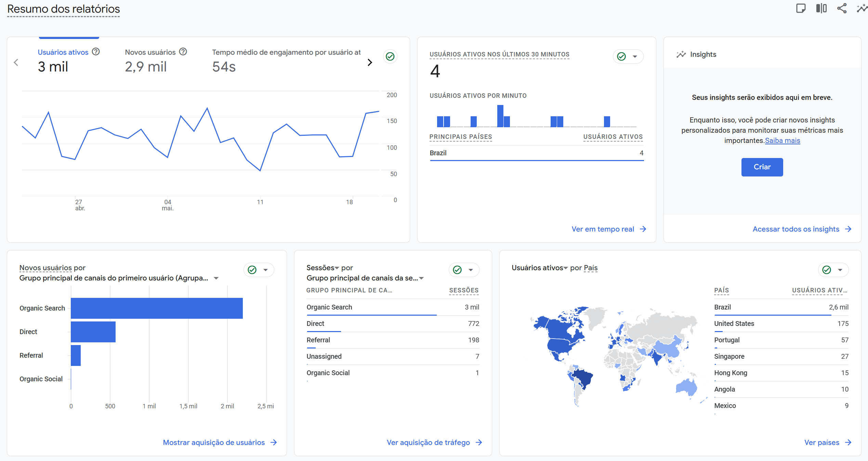Click the Referral bar in chart

(76, 355)
